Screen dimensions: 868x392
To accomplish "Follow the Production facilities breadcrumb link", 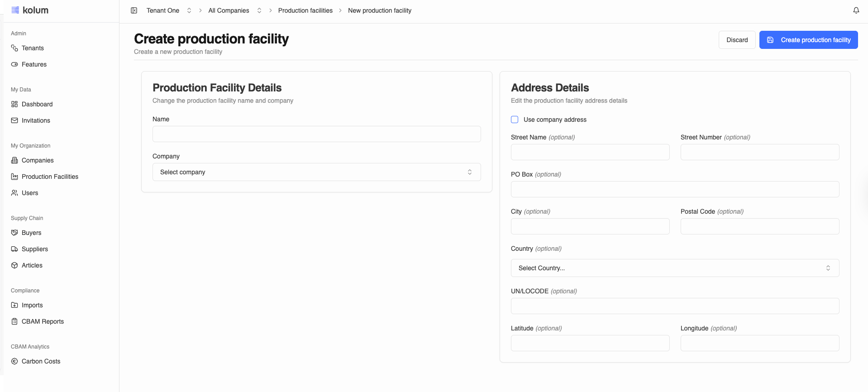I will point(305,10).
